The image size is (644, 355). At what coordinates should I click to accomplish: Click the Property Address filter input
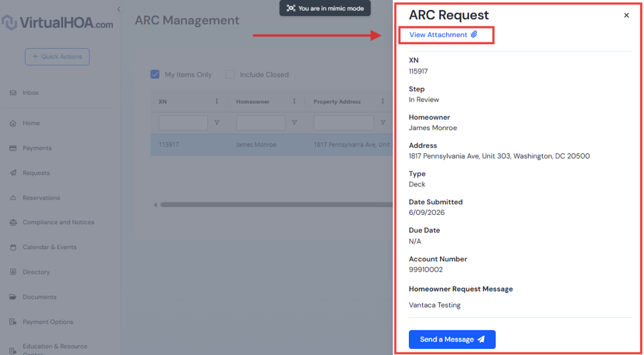point(343,123)
